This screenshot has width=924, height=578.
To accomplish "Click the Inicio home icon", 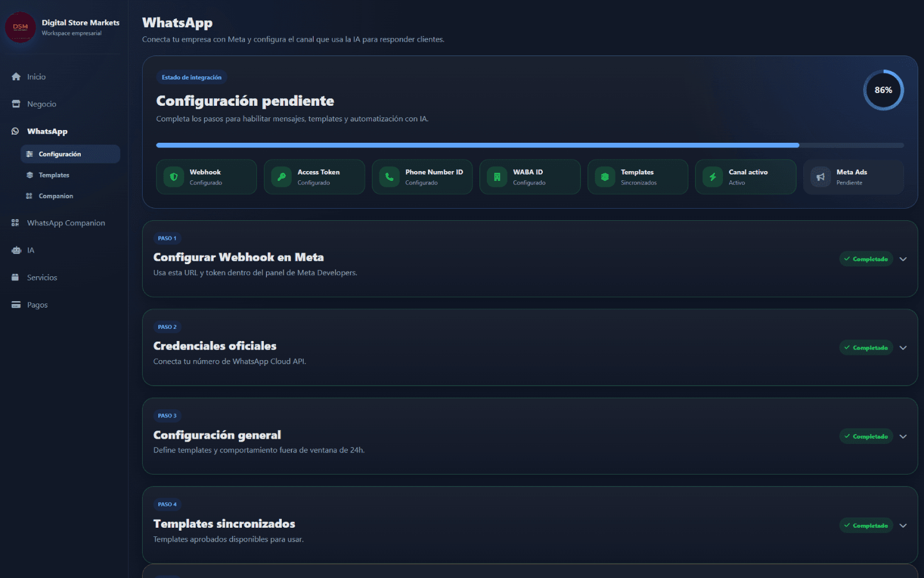I will pyautogui.click(x=16, y=77).
